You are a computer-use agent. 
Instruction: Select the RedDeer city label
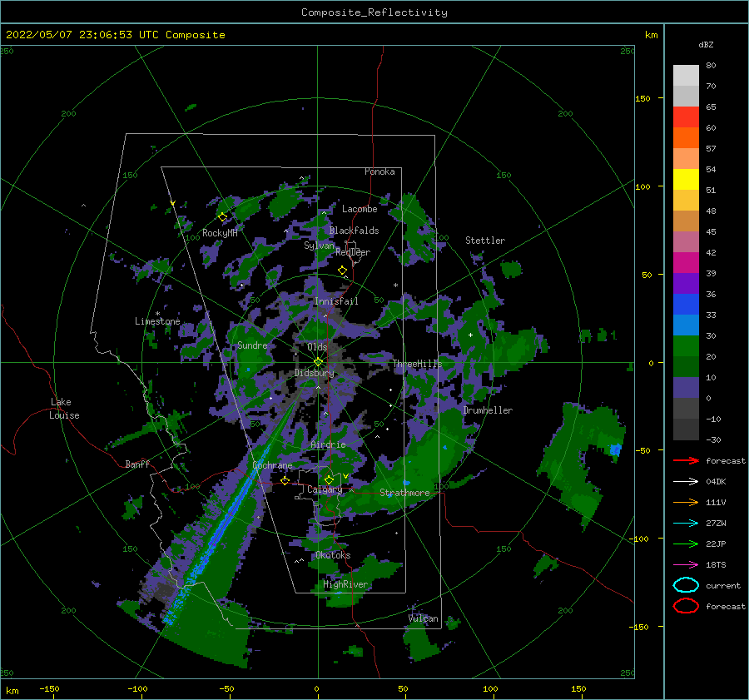353,252
